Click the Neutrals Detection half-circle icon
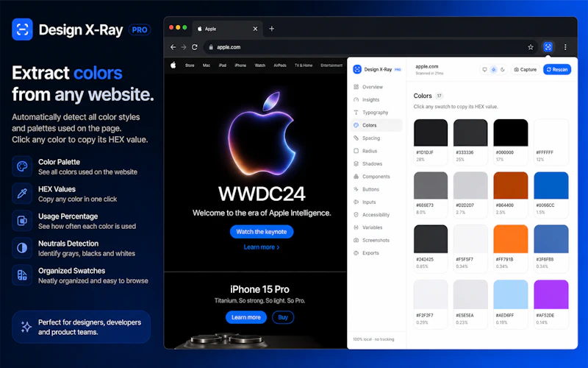The height and width of the screenshot is (368, 588). (22, 248)
